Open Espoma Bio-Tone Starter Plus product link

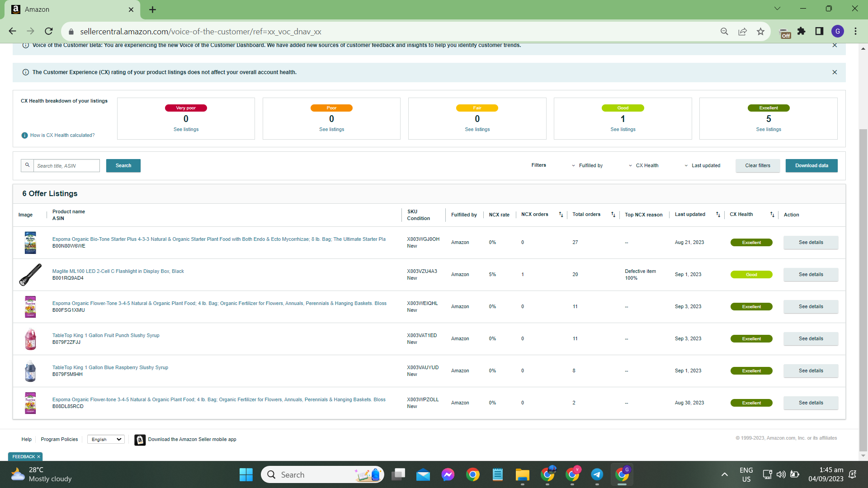(219, 239)
